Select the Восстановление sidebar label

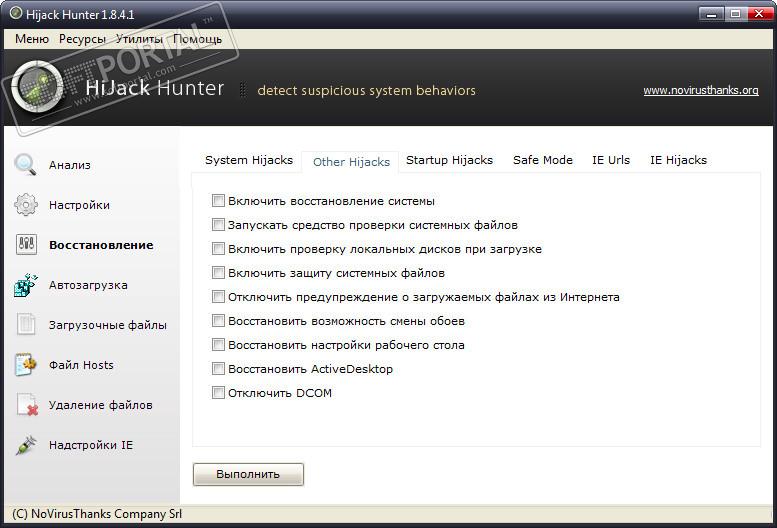[101, 245]
